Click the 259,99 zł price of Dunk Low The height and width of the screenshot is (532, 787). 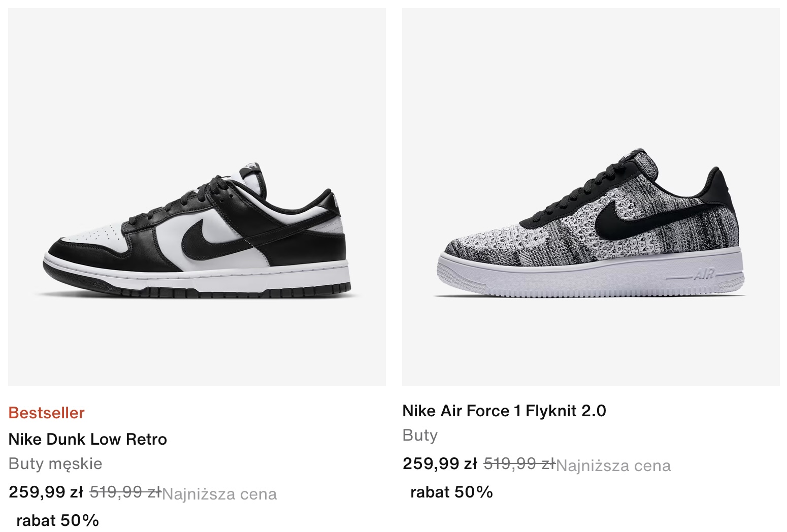[x=46, y=492]
